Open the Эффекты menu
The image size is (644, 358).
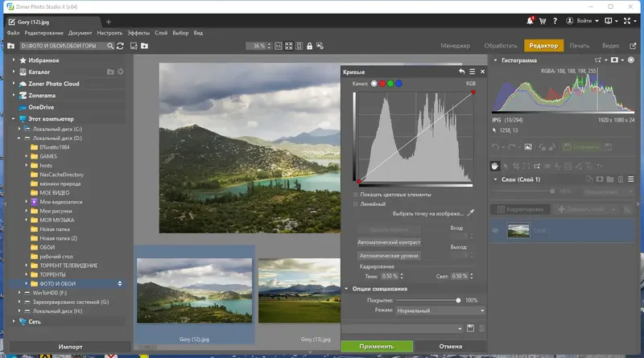click(x=138, y=33)
